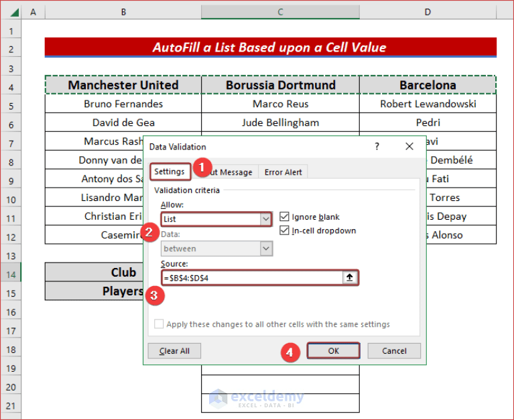Select the David de Gea cell

123,123
